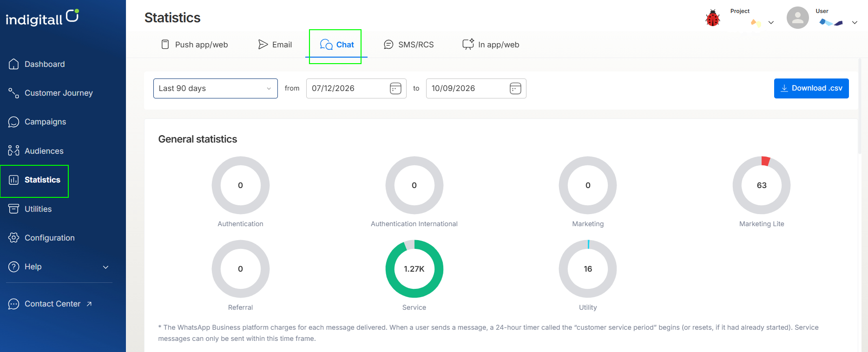Viewport: 868px width, 352px height.
Task: Open calendar picker for to date
Action: (x=515, y=88)
